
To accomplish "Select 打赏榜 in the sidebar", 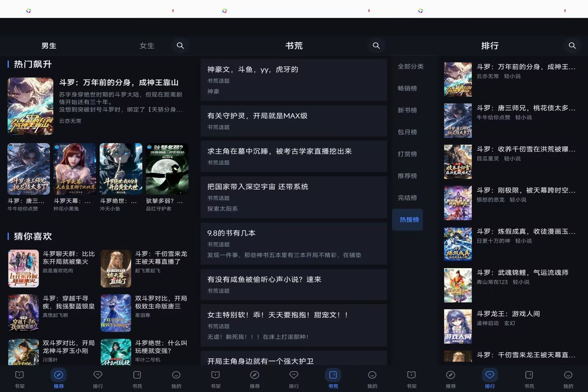I will [x=407, y=154].
